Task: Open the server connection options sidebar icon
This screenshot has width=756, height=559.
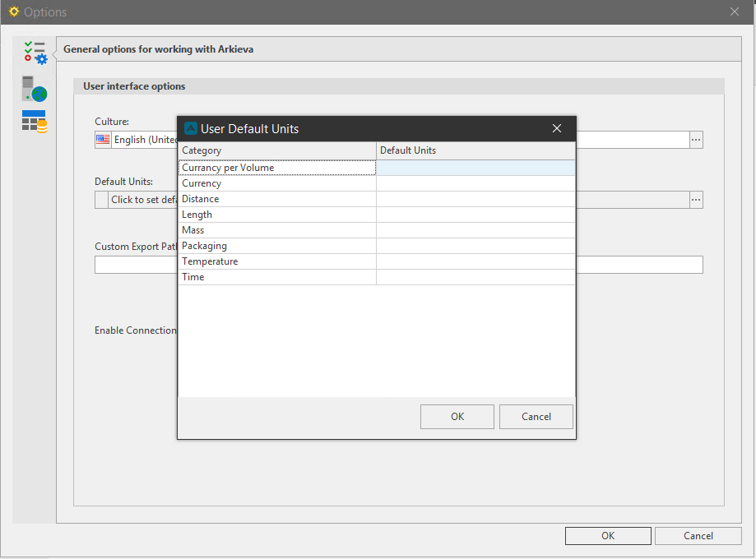Action: pyautogui.click(x=35, y=89)
